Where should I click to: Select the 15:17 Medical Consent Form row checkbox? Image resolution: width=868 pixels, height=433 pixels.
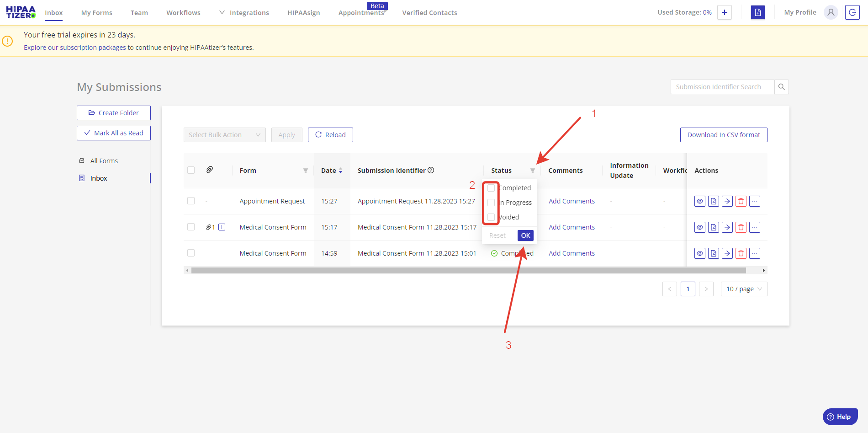click(x=191, y=227)
